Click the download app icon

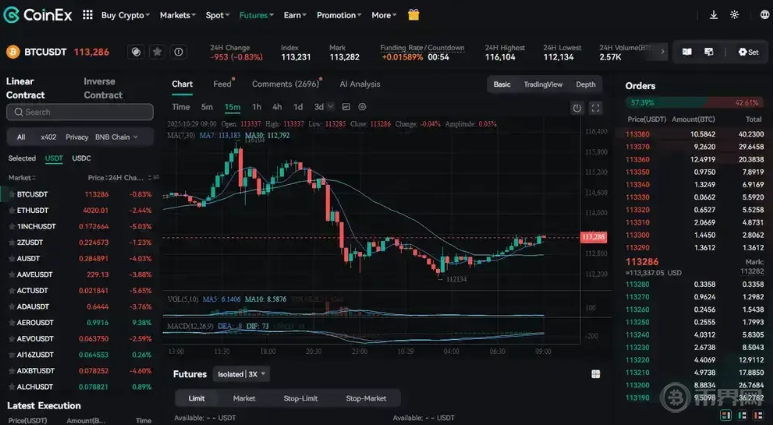tap(713, 15)
